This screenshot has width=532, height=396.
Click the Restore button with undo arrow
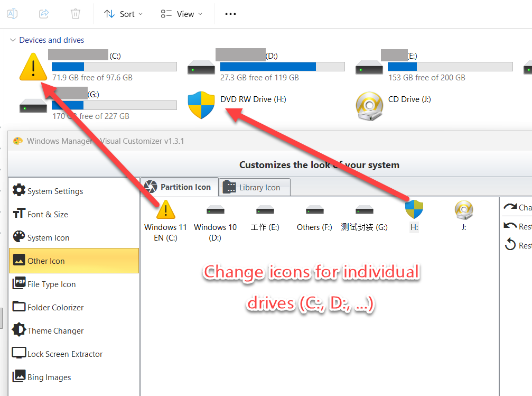[x=517, y=226]
